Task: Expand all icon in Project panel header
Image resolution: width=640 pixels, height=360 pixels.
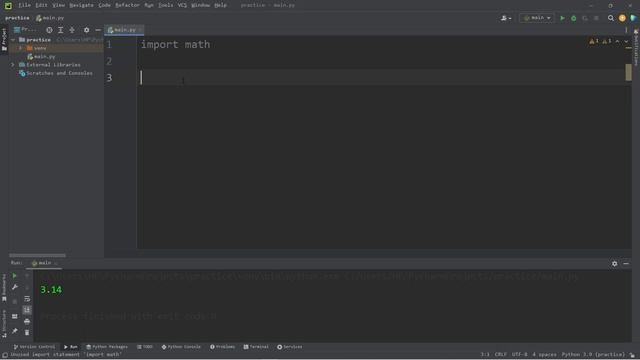Action: coord(60,30)
